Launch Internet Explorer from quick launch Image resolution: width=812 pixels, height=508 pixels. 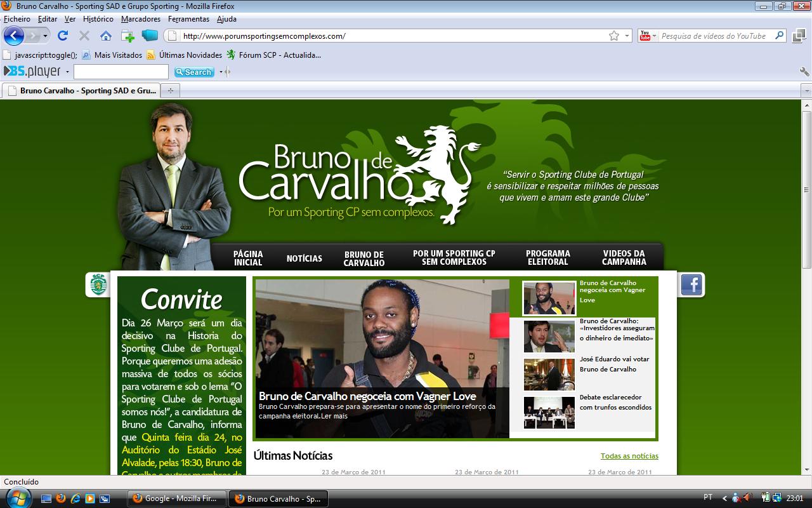click(x=75, y=498)
